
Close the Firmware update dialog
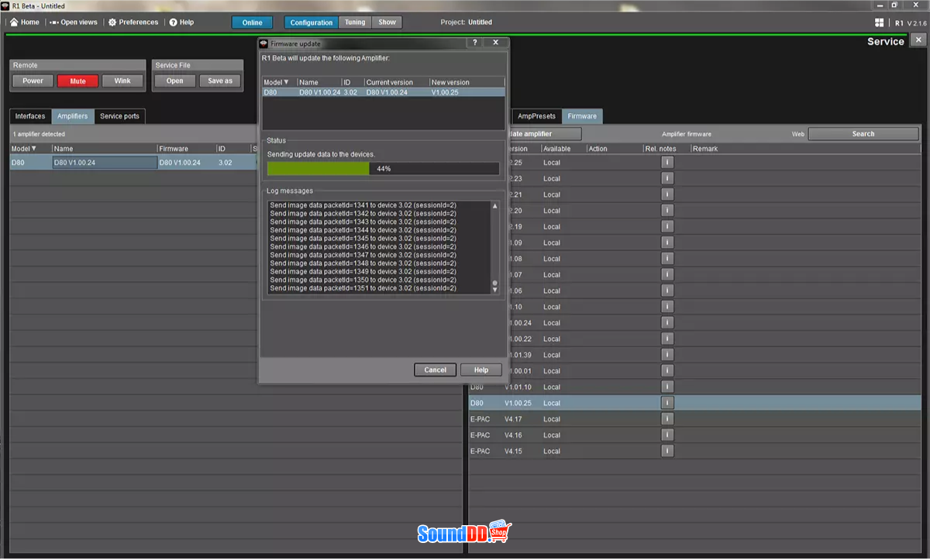pyautogui.click(x=496, y=43)
